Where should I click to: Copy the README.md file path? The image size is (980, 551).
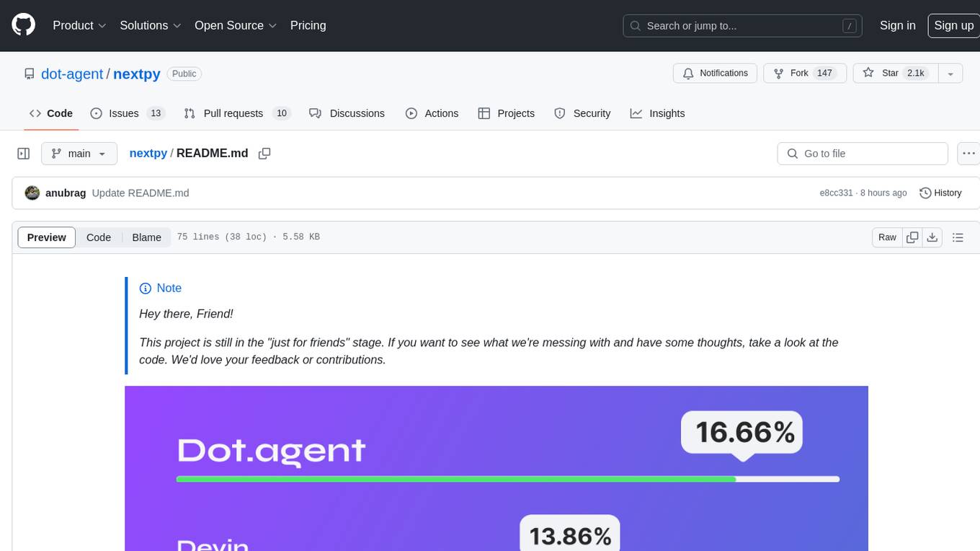point(264,154)
